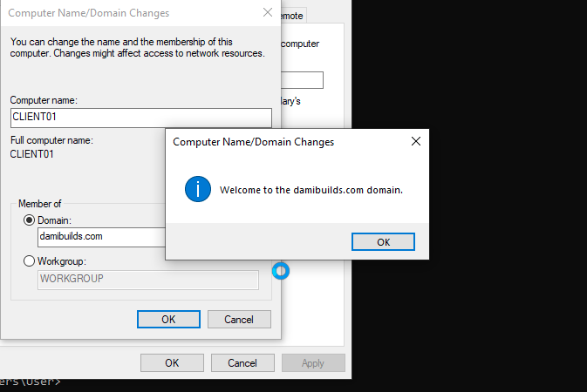Click the Welcome to the damibuilds.com domain text
The width and height of the screenshot is (587, 392).
point(311,190)
